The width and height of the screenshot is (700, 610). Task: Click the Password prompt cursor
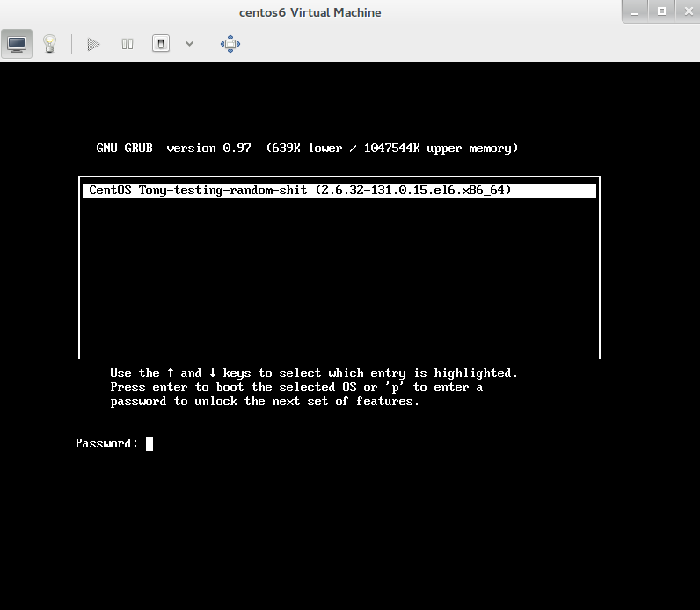149,444
